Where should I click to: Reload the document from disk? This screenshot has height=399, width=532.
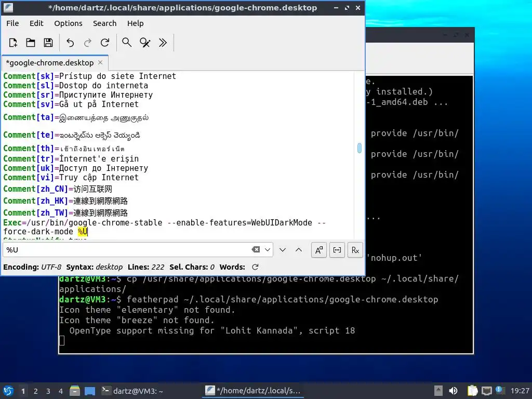105,43
